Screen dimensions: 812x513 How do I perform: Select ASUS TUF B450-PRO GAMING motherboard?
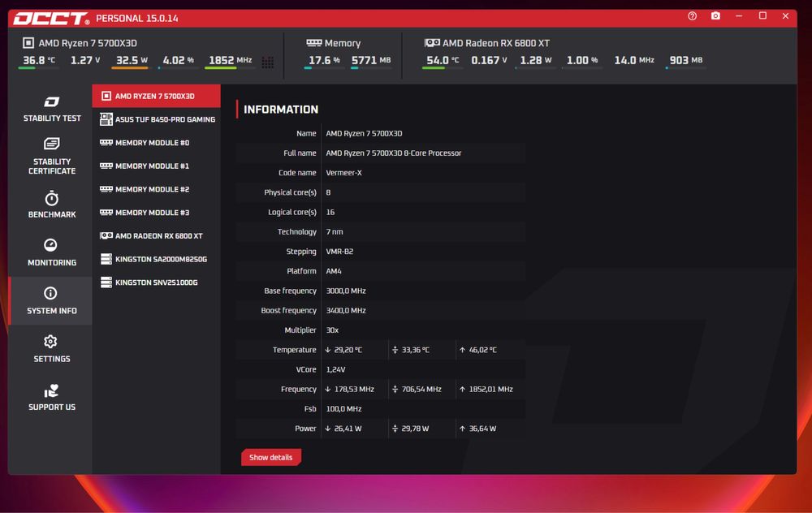(156, 119)
